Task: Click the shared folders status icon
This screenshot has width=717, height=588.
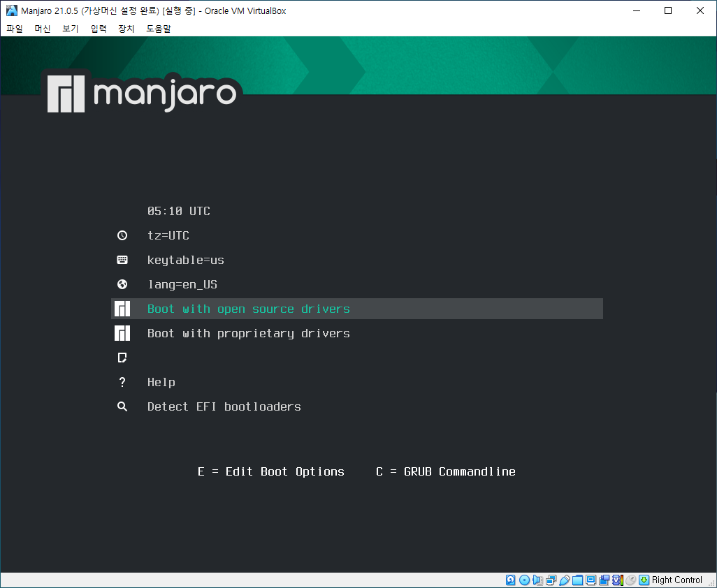Action: coord(577,580)
